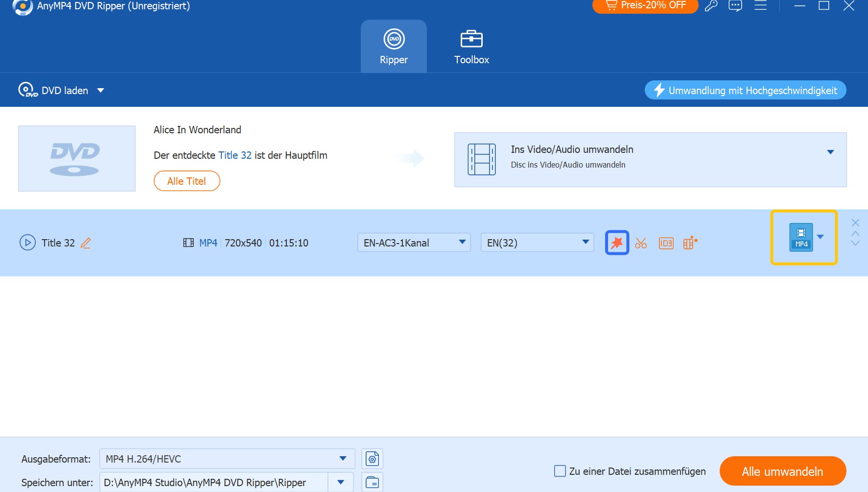Open the hamburger menu icon
Screen dimensions: 868x492
[x=760, y=6]
